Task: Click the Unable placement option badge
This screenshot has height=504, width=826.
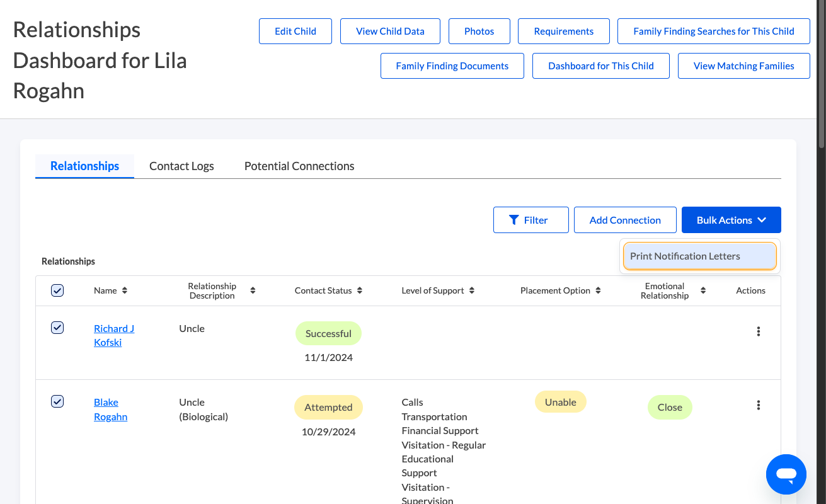Action: click(561, 402)
